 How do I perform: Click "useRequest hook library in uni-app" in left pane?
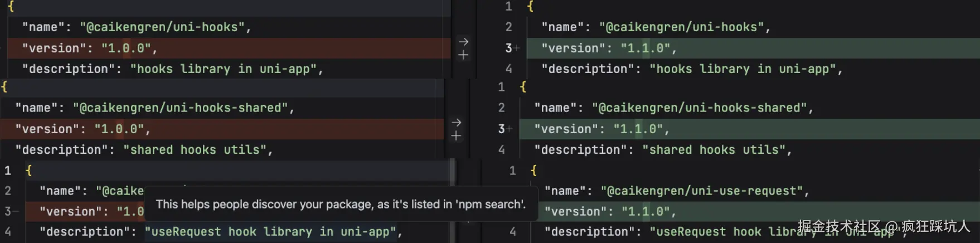coord(270,232)
